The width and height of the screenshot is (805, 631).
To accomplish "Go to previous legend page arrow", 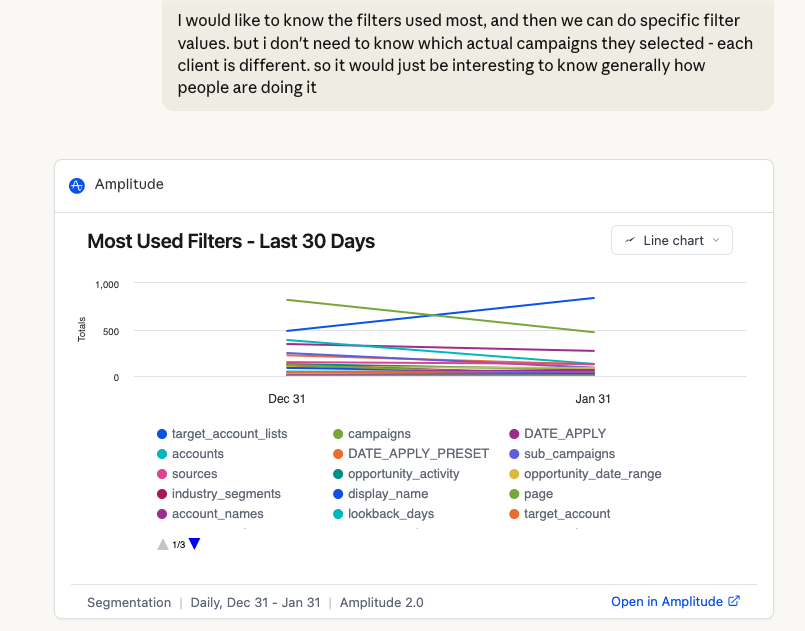I will tap(162, 544).
